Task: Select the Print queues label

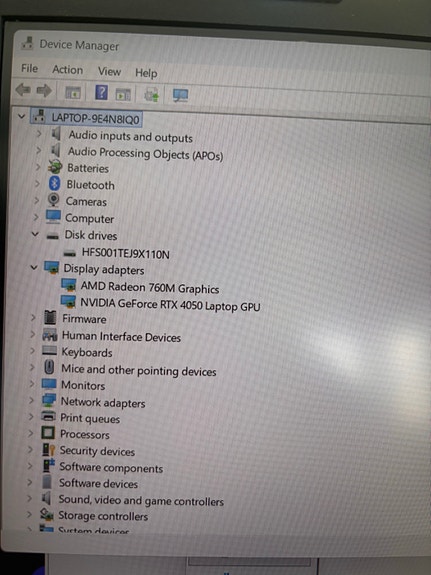Action: tap(90, 418)
